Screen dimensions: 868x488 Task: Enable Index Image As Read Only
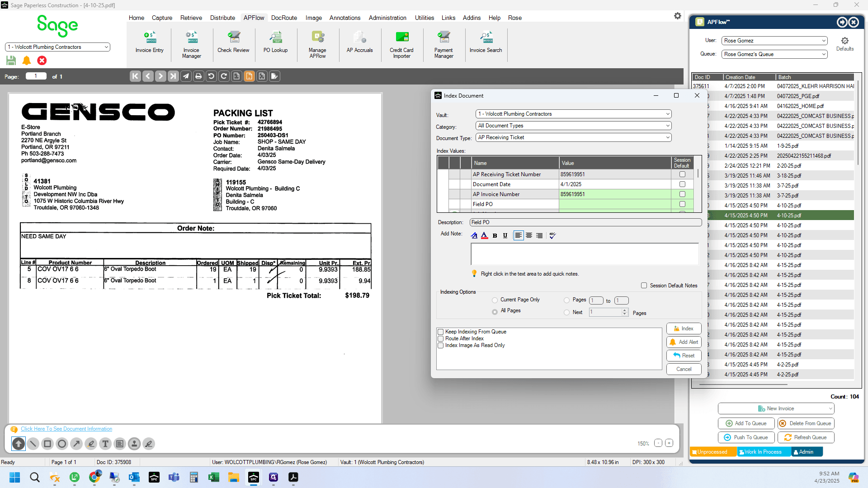[x=440, y=345]
